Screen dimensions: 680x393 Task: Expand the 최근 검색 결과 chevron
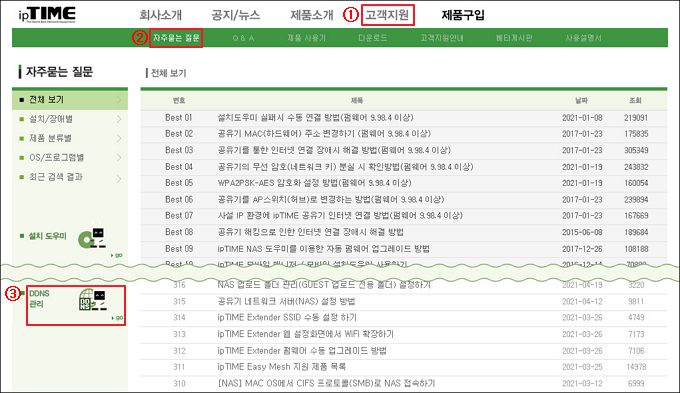coord(119,178)
